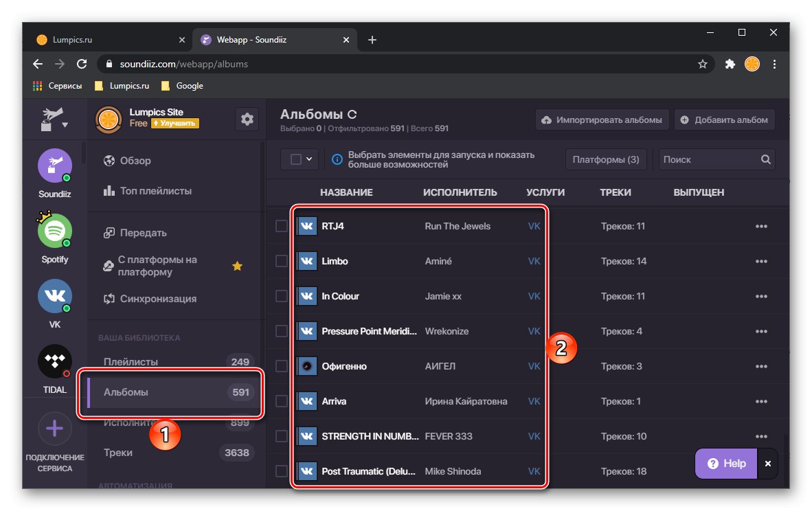Open three-dots menu for Limbo row
Screen dimensions: 812x511
pos(761,262)
